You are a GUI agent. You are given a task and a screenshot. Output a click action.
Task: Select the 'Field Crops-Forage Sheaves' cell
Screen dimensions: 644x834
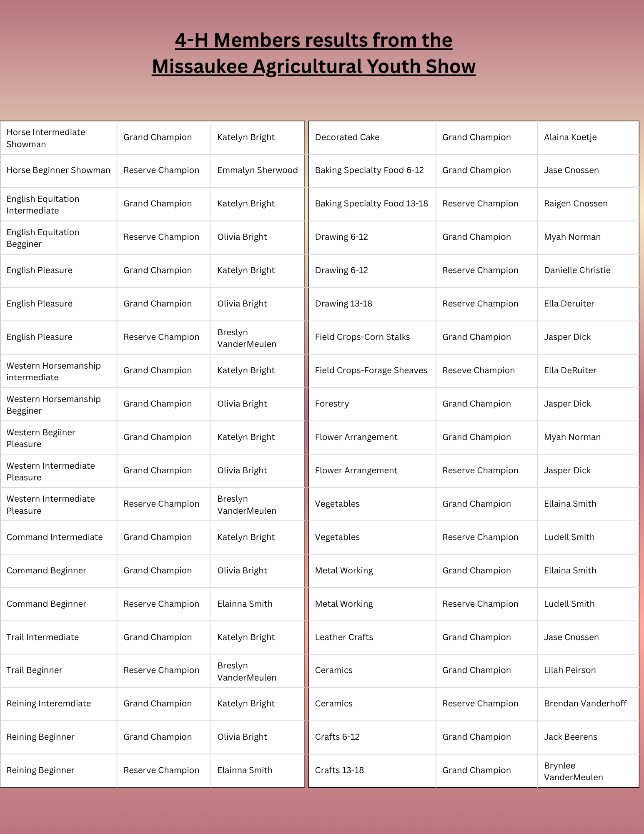tap(372, 371)
